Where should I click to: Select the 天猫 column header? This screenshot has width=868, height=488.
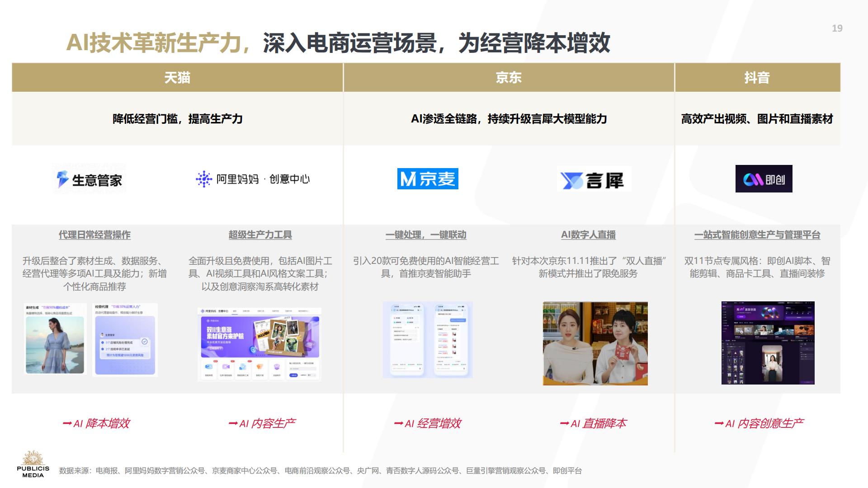coord(177,77)
